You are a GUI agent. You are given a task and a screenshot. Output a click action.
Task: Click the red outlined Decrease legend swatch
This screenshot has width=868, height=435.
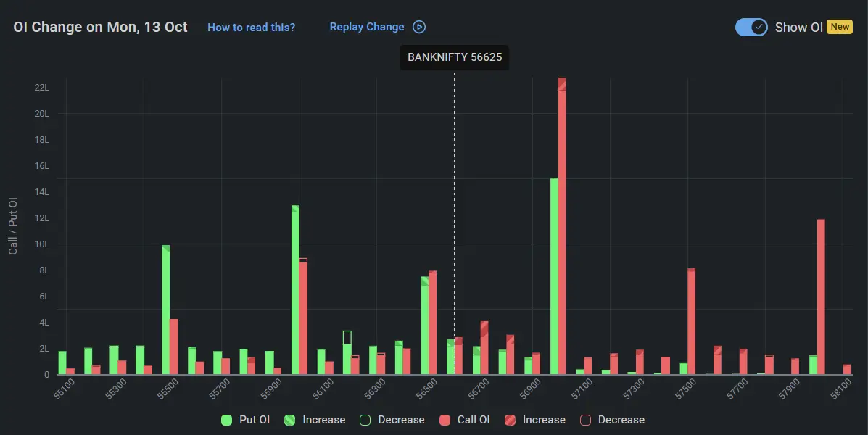pyautogui.click(x=584, y=420)
